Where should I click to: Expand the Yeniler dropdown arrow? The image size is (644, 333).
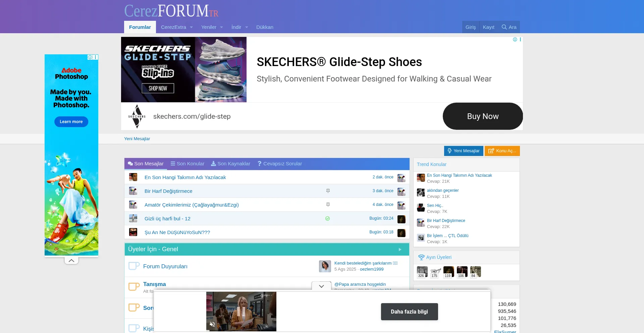[x=222, y=27]
